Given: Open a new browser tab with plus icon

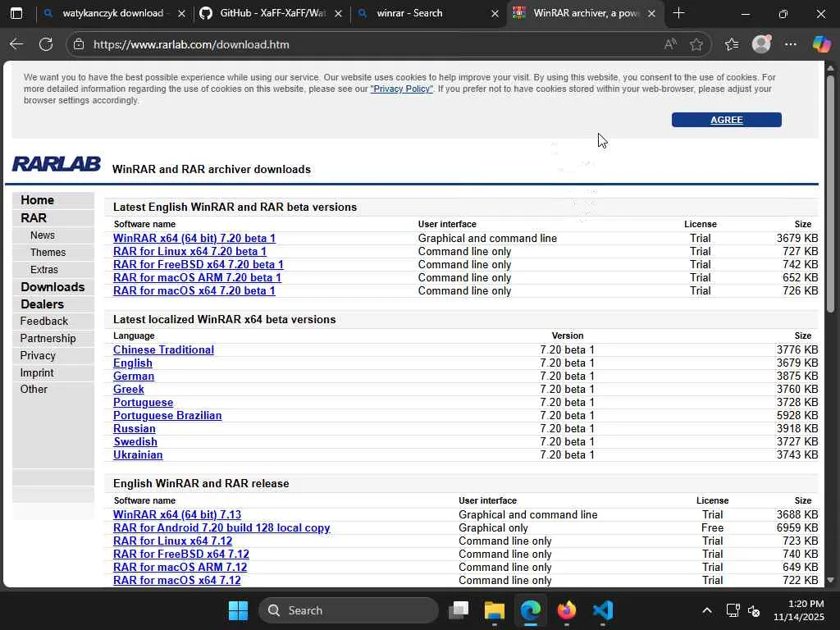Looking at the screenshot, I should (x=678, y=13).
